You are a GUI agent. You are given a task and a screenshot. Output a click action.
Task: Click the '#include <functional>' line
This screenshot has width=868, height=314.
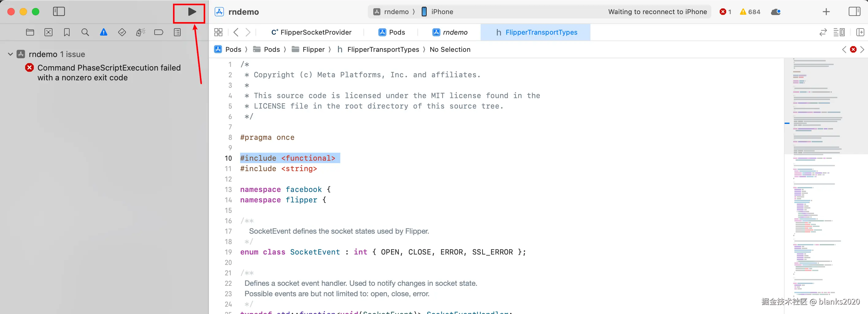(x=288, y=158)
